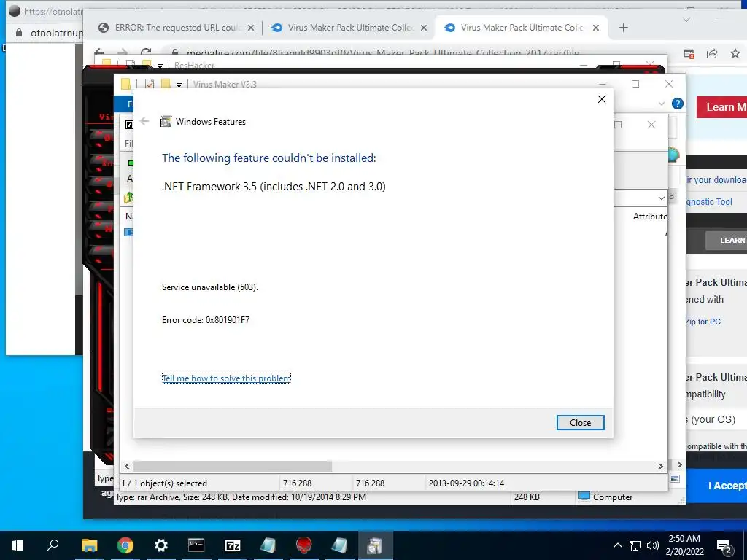Sort by Attributes column header
Image resolution: width=747 pixels, height=560 pixels.
[650, 217]
